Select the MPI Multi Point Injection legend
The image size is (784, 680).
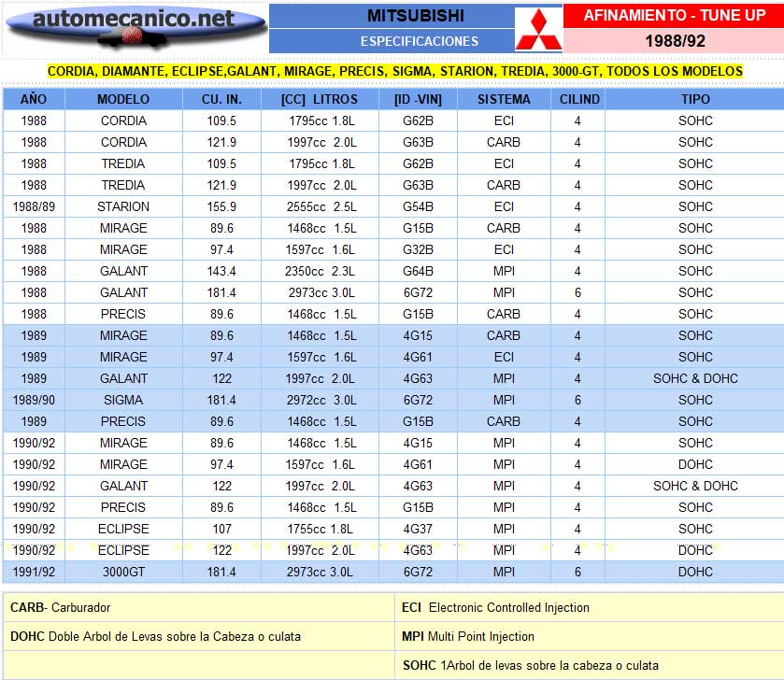pyautogui.click(x=468, y=636)
